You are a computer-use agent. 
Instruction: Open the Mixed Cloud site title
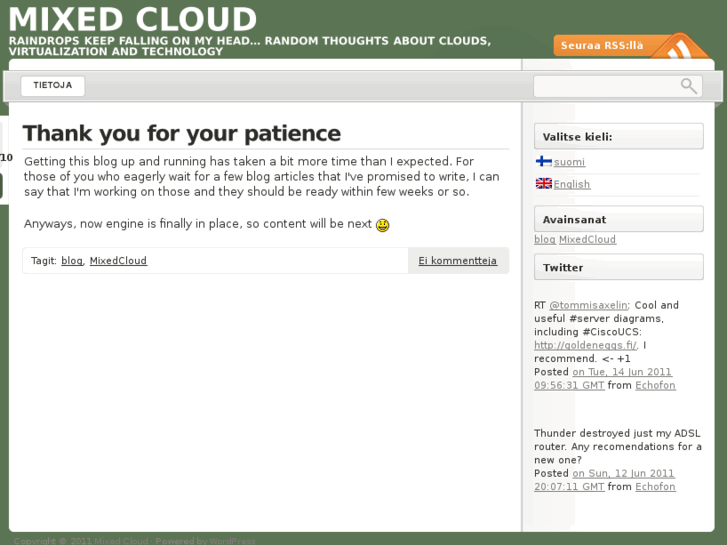133,19
